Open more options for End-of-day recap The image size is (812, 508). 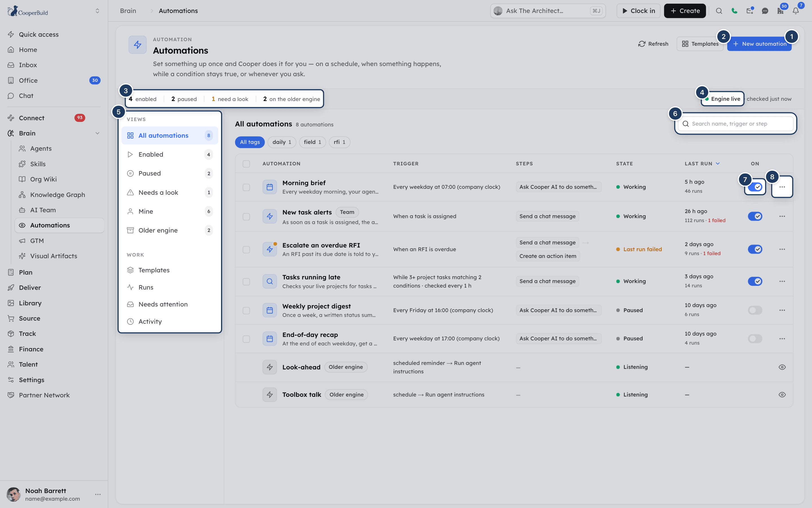(782, 339)
